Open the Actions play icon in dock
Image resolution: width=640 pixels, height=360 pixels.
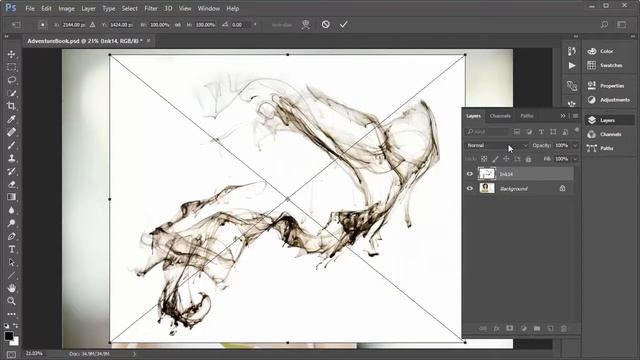pyautogui.click(x=572, y=66)
